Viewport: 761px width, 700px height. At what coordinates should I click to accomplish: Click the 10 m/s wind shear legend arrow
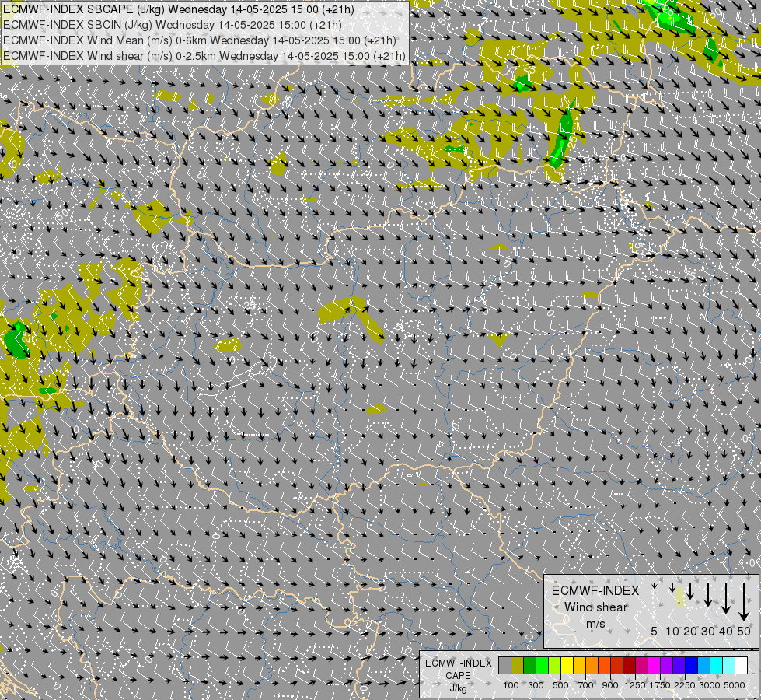pos(672,588)
